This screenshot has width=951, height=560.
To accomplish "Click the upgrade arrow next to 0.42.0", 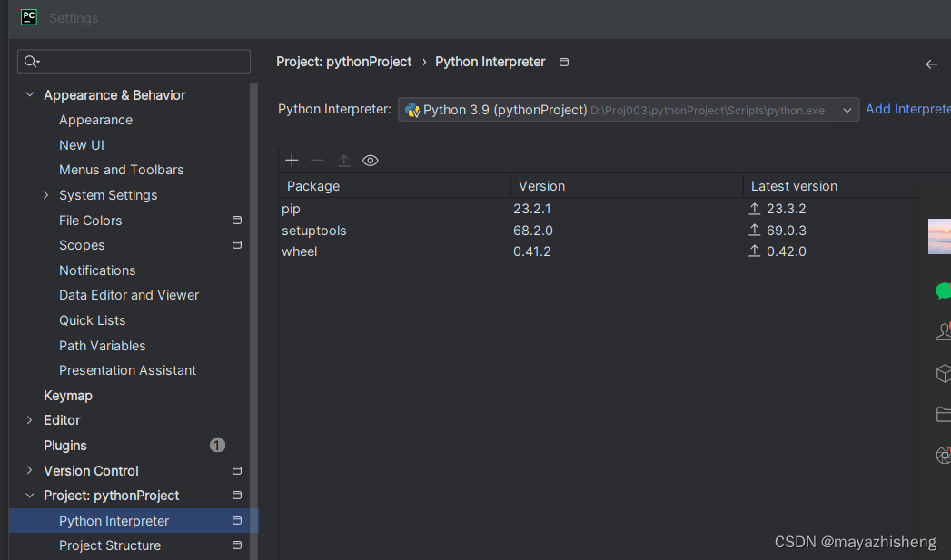I will tap(755, 251).
